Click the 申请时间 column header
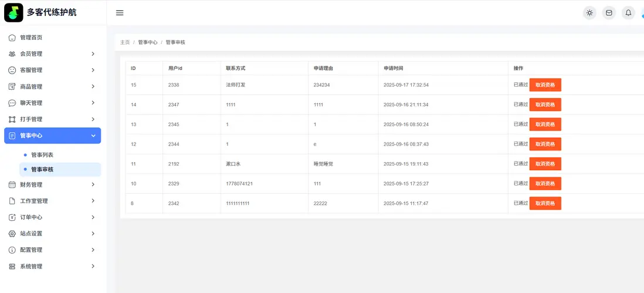 [x=394, y=69]
